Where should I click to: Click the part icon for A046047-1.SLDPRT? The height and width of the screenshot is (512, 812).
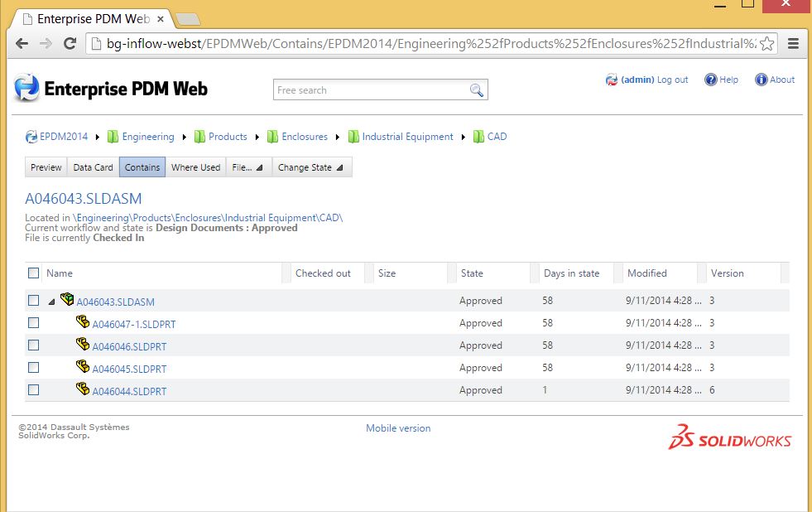click(82, 321)
